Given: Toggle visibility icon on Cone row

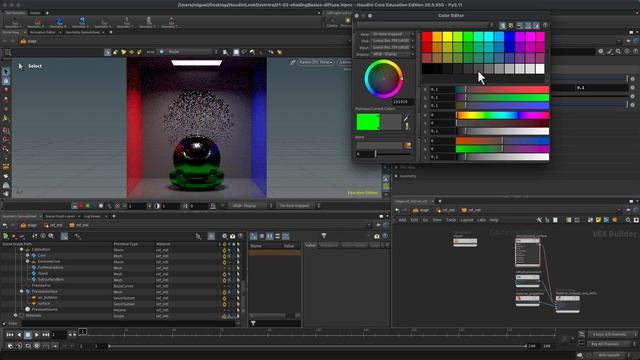Looking at the screenshot, I should tap(224, 256).
